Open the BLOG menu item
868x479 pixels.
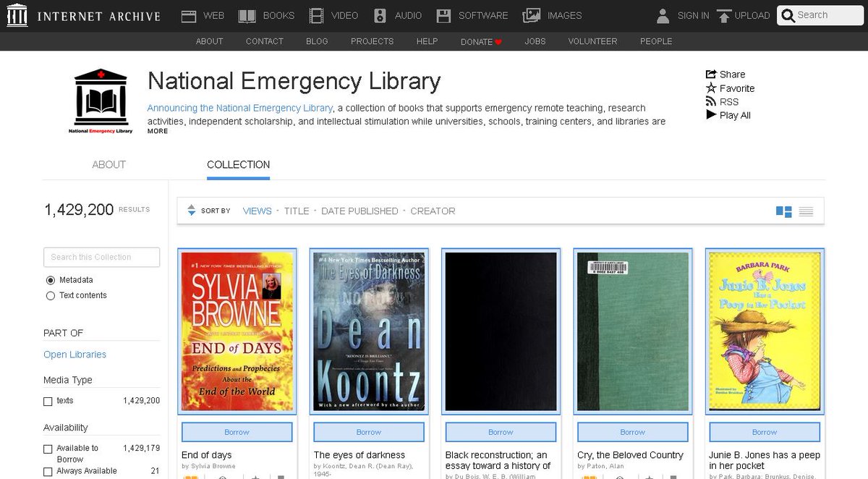coord(317,41)
